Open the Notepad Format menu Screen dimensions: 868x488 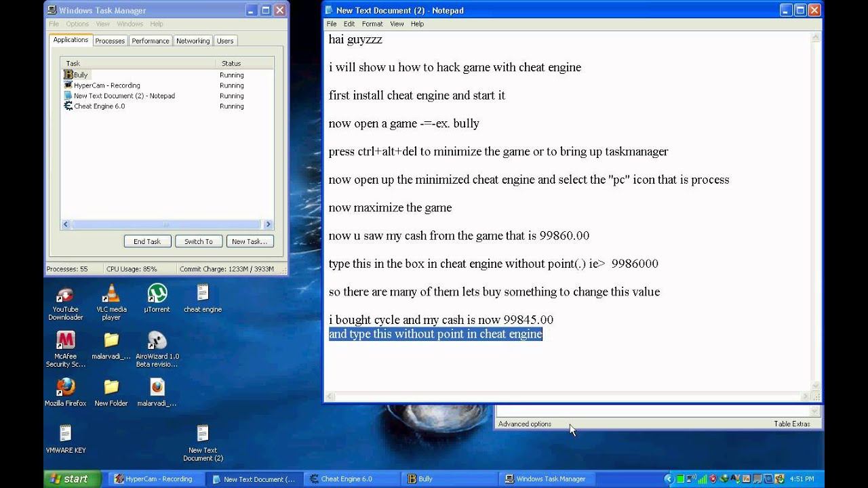pos(372,24)
